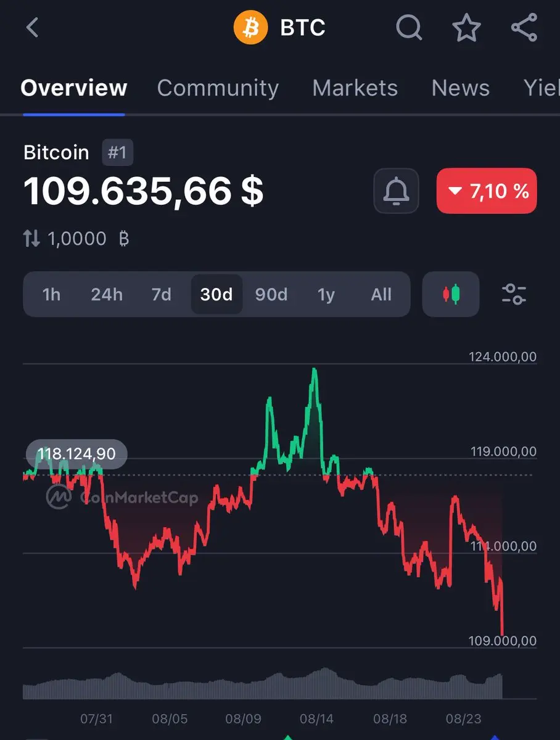This screenshot has height=740, width=560.
Task: Show the All time range chart
Action: pyautogui.click(x=381, y=295)
